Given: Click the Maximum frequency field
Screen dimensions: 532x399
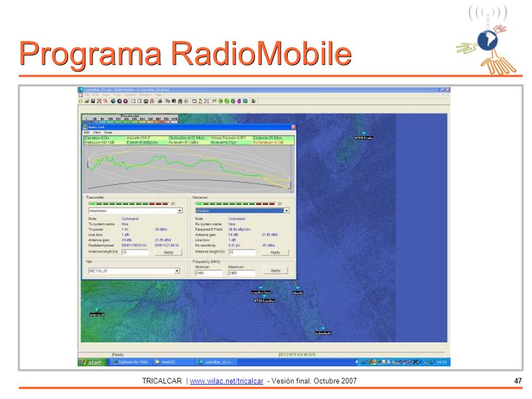Looking at the screenshot, I should (x=241, y=273).
